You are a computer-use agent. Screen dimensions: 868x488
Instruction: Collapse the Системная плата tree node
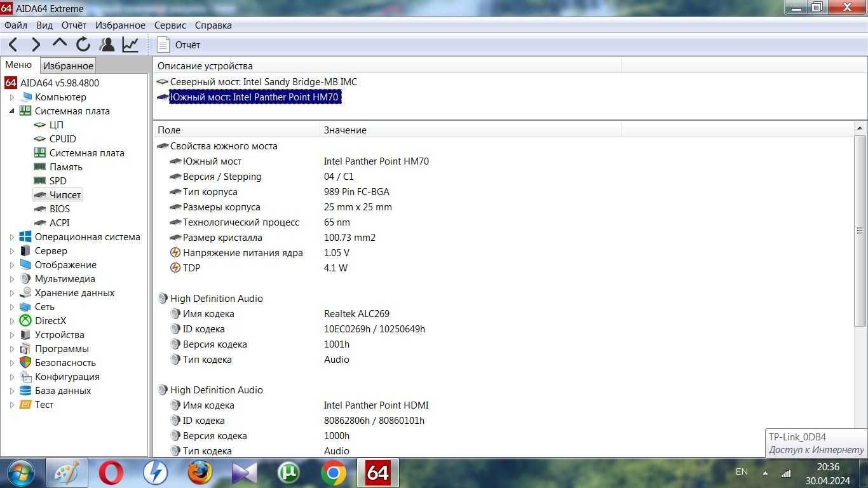12,111
